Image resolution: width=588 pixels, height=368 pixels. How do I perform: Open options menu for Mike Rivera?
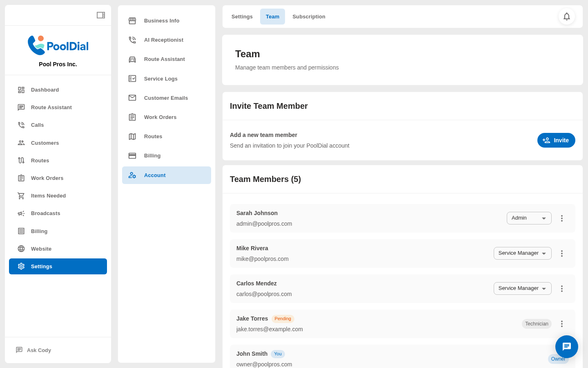[561, 254]
